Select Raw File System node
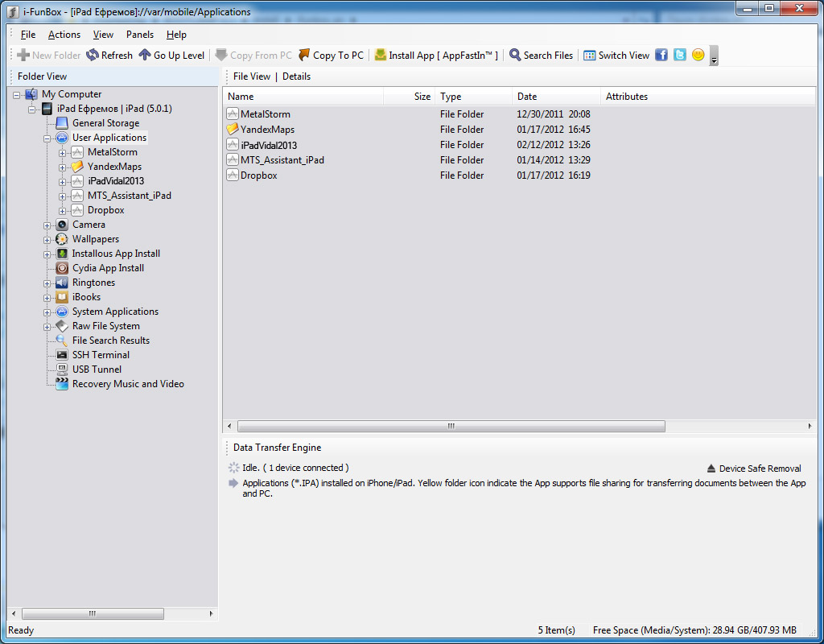This screenshot has width=824, height=644. coord(106,326)
